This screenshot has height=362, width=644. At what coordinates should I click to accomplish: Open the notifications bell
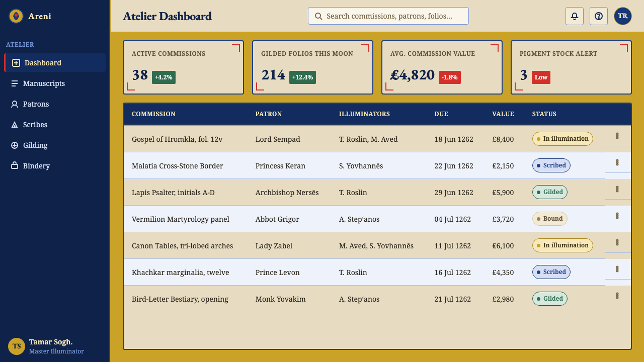click(x=575, y=16)
